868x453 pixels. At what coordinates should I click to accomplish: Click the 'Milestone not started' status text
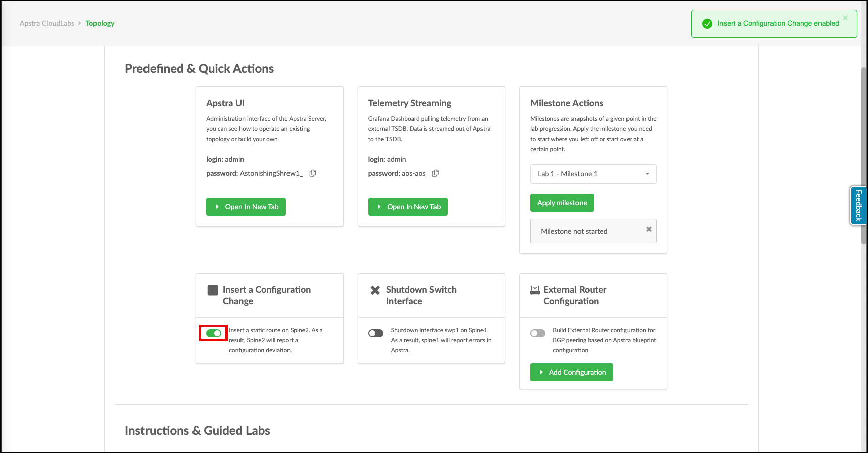[574, 231]
